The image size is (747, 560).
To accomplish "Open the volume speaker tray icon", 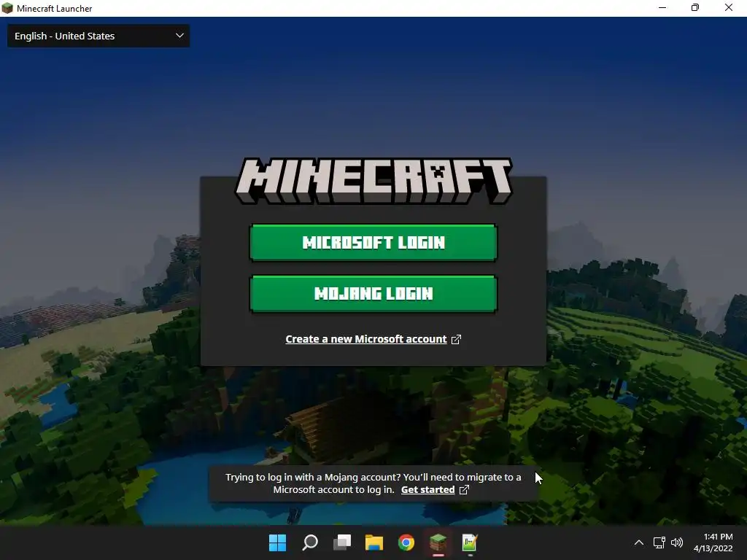I will tap(676, 542).
